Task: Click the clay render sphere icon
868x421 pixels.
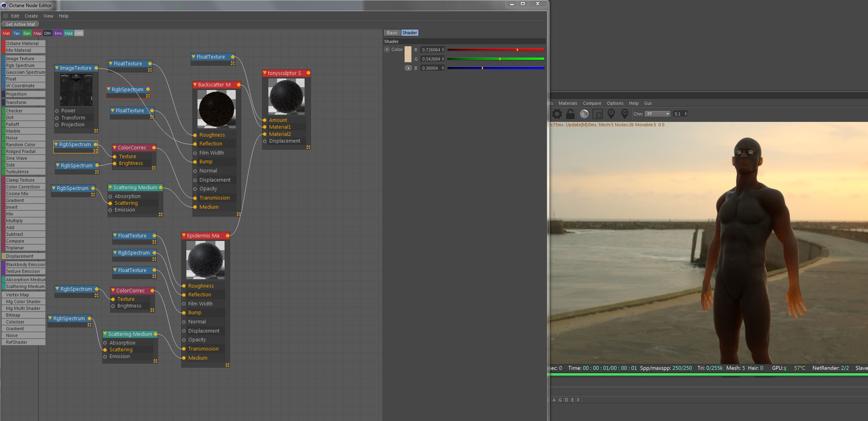Action: click(584, 114)
